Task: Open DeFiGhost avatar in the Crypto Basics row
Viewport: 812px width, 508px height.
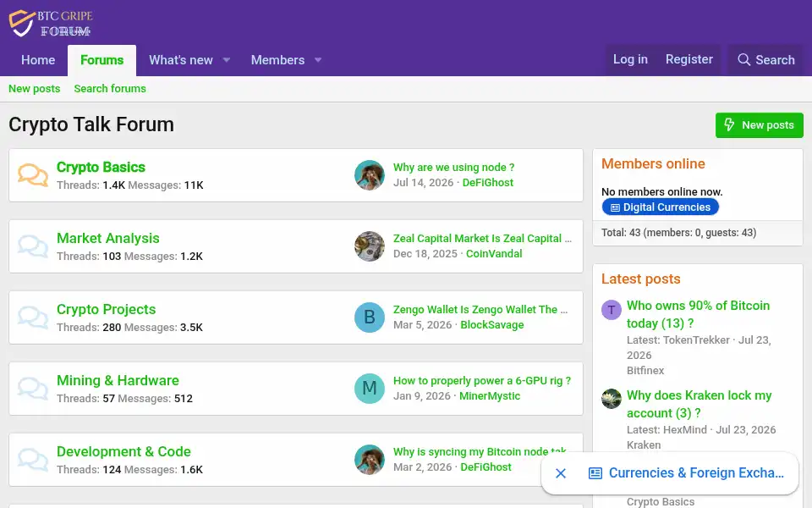Action: (x=370, y=175)
